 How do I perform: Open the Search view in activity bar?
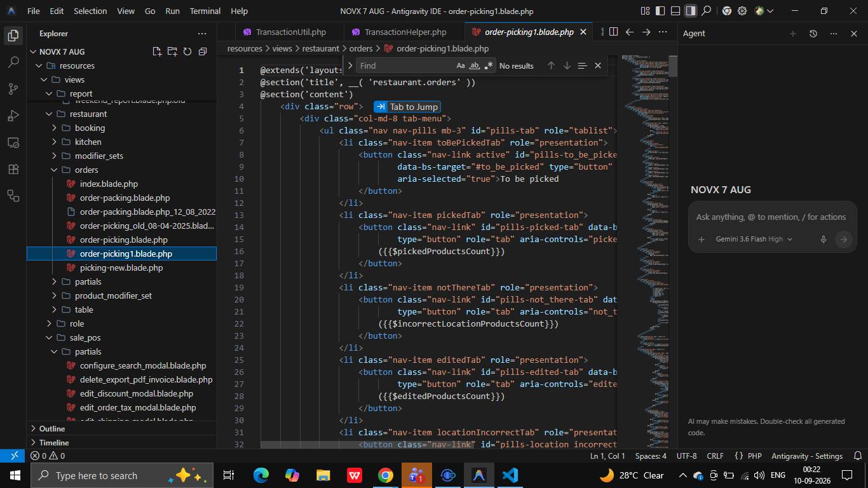pyautogui.click(x=13, y=62)
